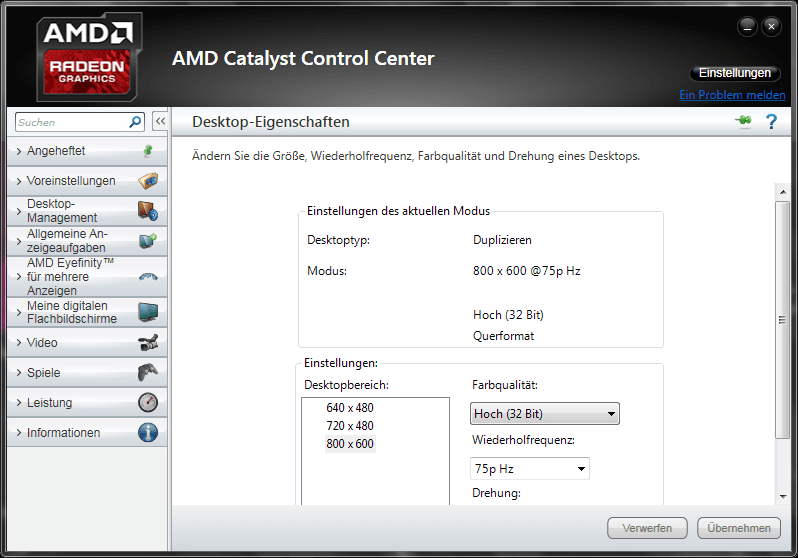Expand the Voreinstellungen section

87,181
